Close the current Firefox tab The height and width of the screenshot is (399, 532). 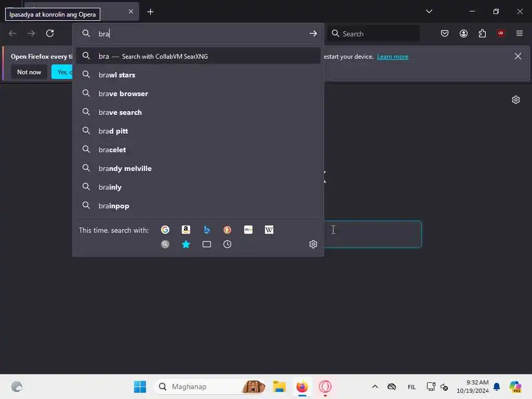[x=131, y=11]
